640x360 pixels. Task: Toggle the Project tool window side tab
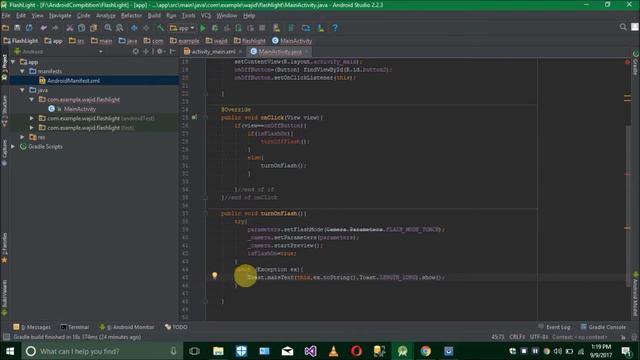(x=4, y=67)
